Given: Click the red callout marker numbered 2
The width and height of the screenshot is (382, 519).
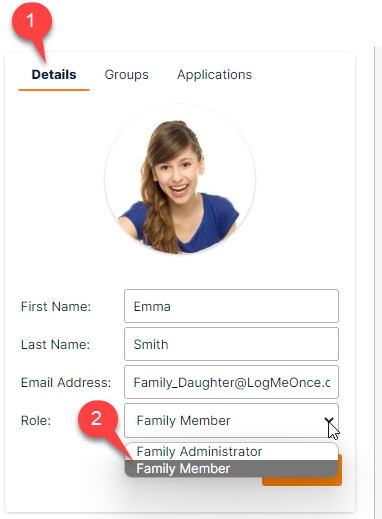Looking at the screenshot, I should [x=97, y=419].
